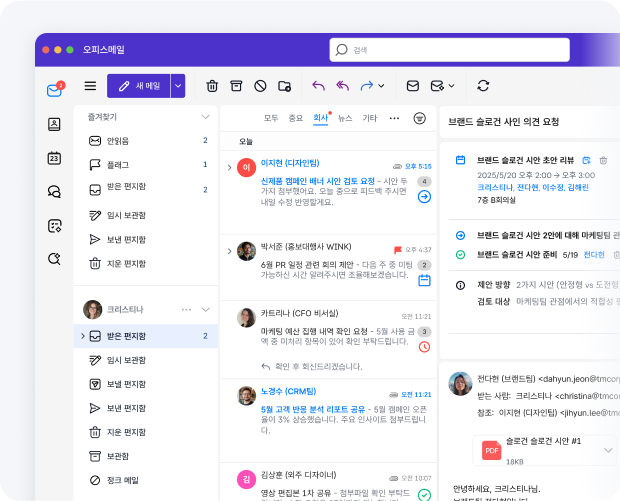Open more tabs ellipsis menu
620x501 pixels.
[x=394, y=118]
